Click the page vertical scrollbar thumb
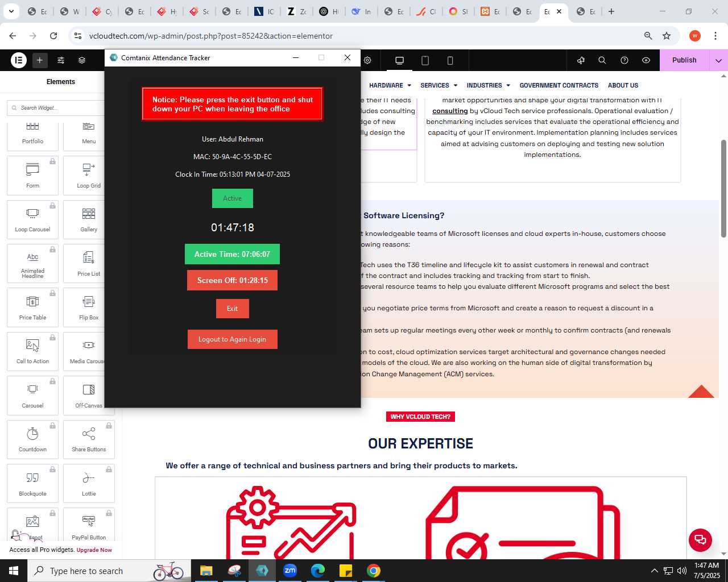The width and height of the screenshot is (728, 582). point(723,188)
